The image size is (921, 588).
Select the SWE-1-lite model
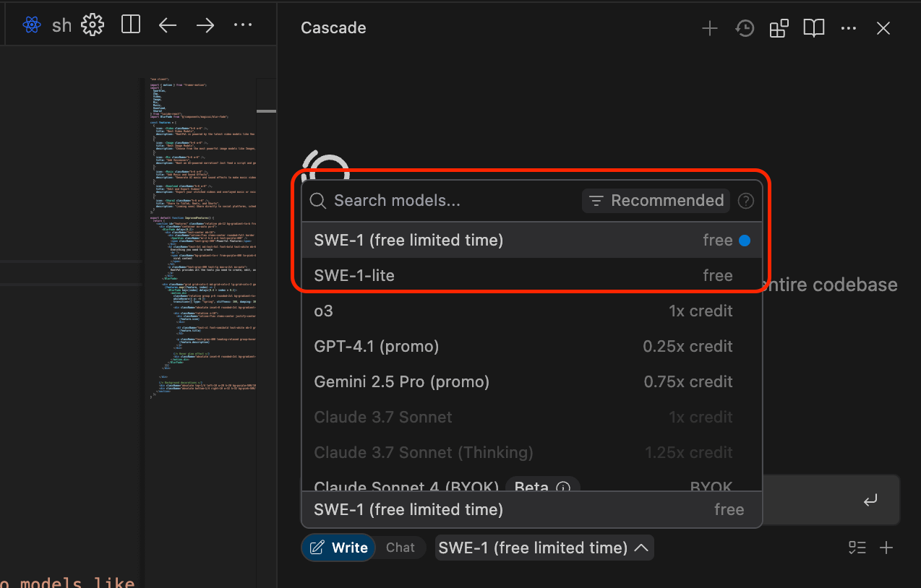point(531,275)
